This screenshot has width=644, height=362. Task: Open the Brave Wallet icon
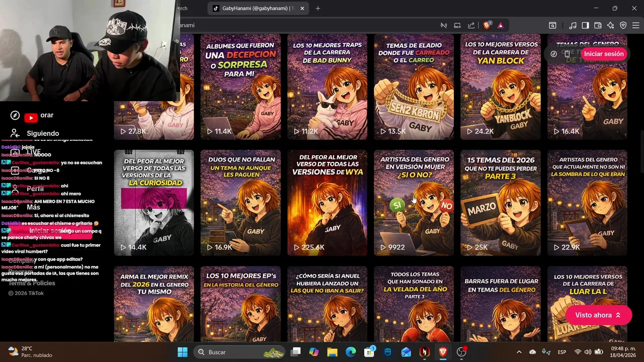pyautogui.click(x=598, y=25)
